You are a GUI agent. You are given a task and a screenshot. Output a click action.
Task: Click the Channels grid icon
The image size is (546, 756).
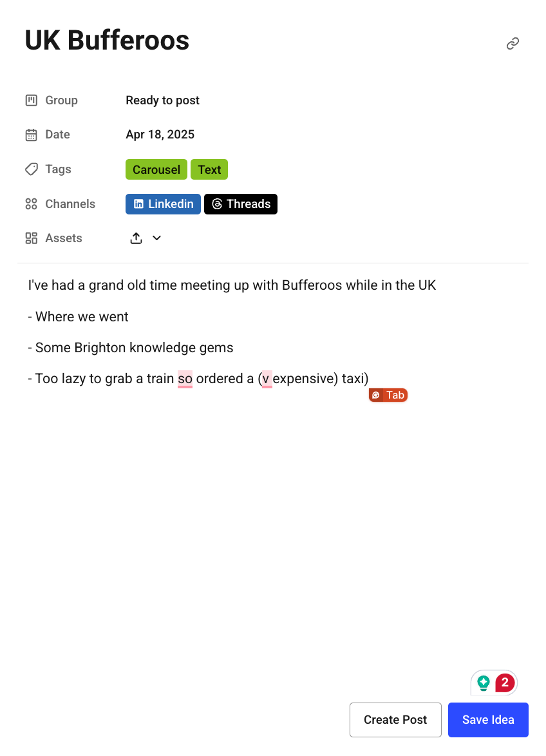click(32, 204)
